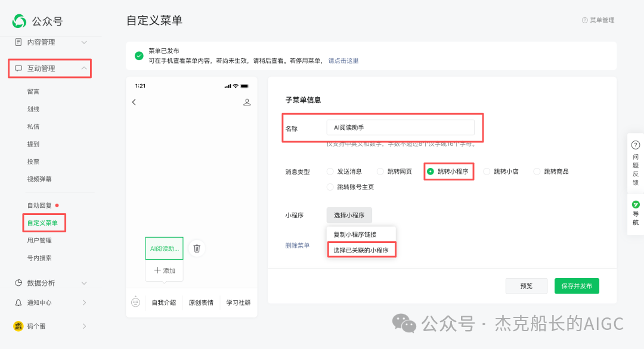Screen dimensions: 644x349
Task: Click the 内容管理 document icon
Action: [x=18, y=42]
